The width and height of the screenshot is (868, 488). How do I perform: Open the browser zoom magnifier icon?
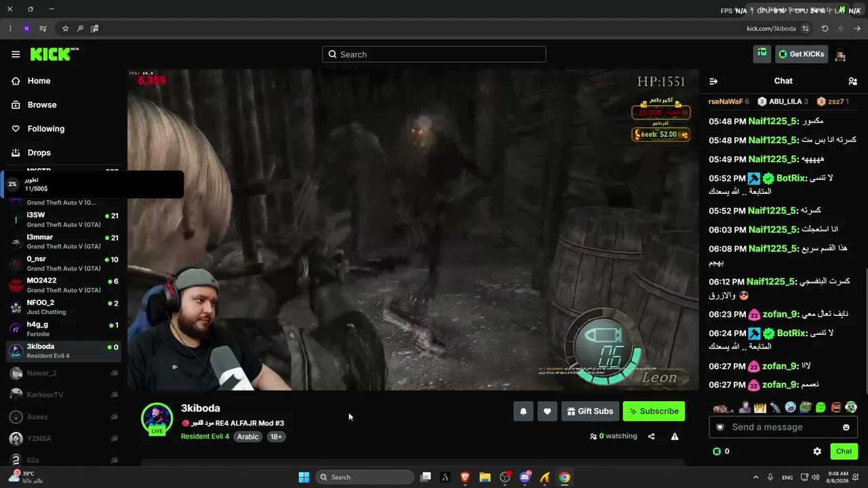[x=80, y=28]
